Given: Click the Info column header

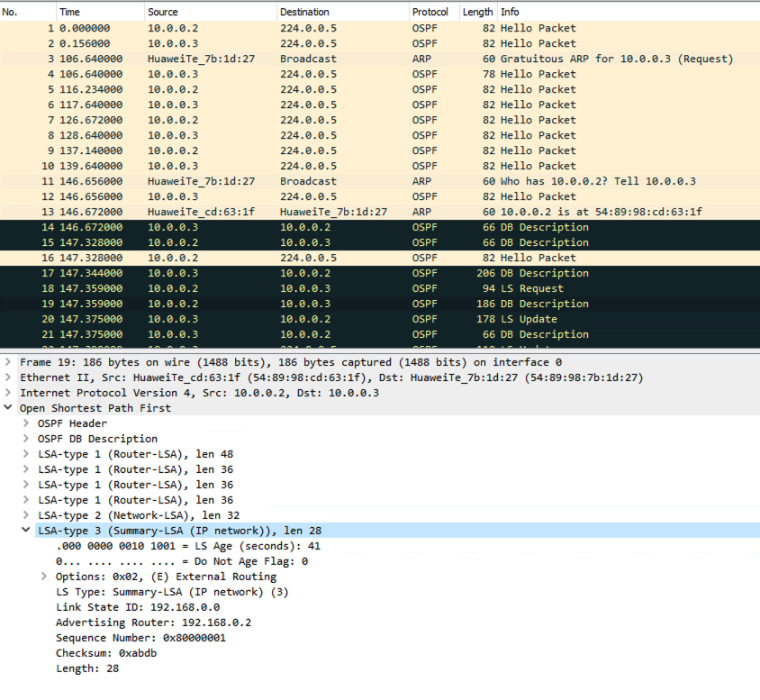Looking at the screenshot, I should [x=629, y=12].
